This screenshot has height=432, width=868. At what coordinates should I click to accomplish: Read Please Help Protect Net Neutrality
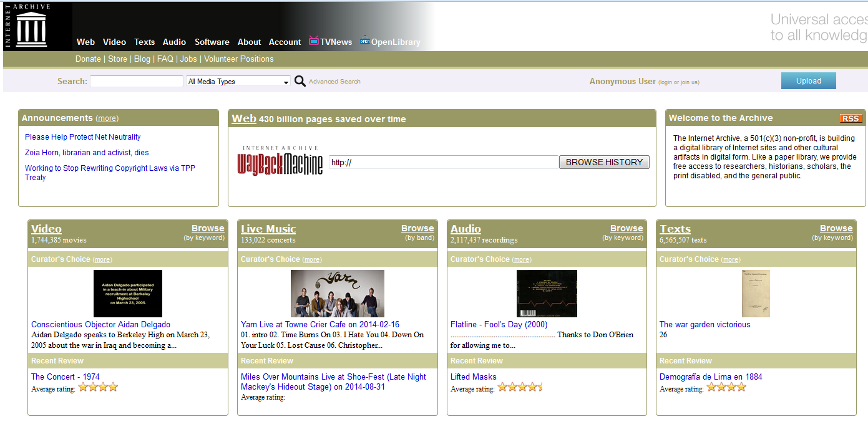[83, 137]
